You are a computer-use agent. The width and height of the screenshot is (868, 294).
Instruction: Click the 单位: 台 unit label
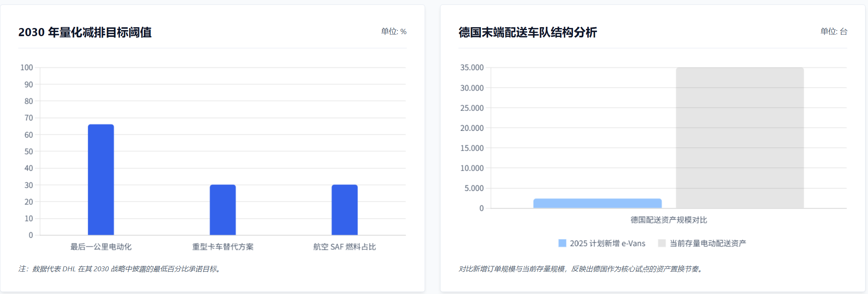pyautogui.click(x=833, y=31)
